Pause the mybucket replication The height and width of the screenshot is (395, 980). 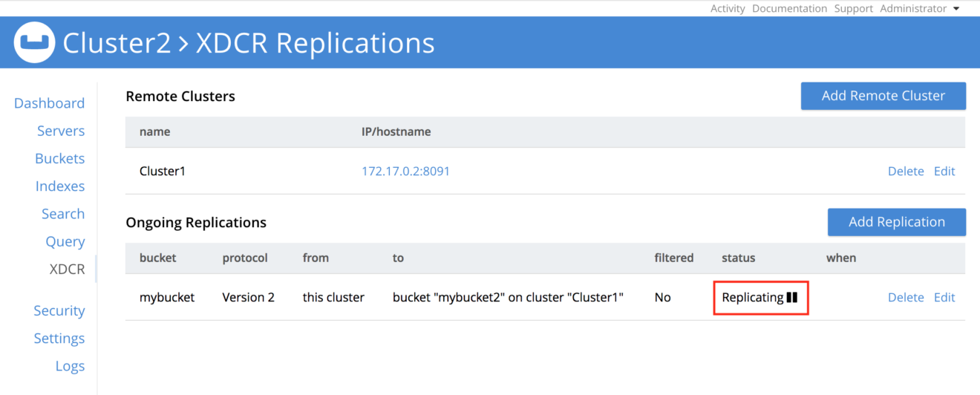click(x=792, y=297)
